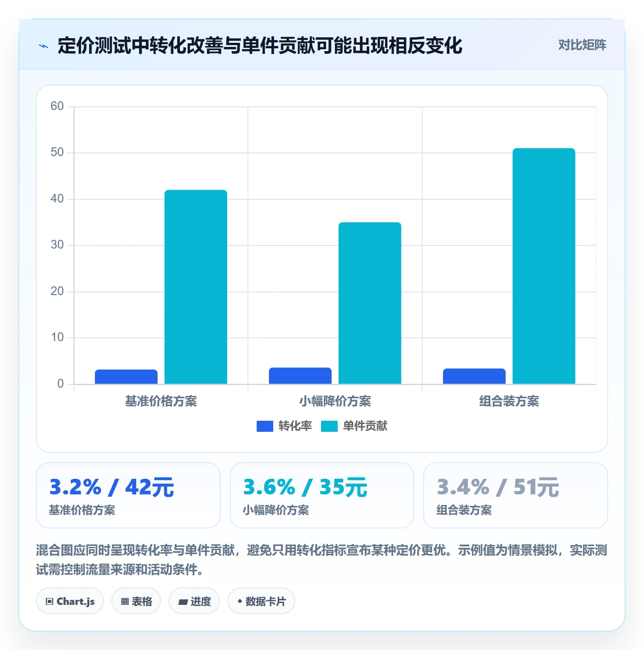Select the 3.2% / 42元 data card
Image resolution: width=644 pixels, height=650 pixels.
click(128, 495)
